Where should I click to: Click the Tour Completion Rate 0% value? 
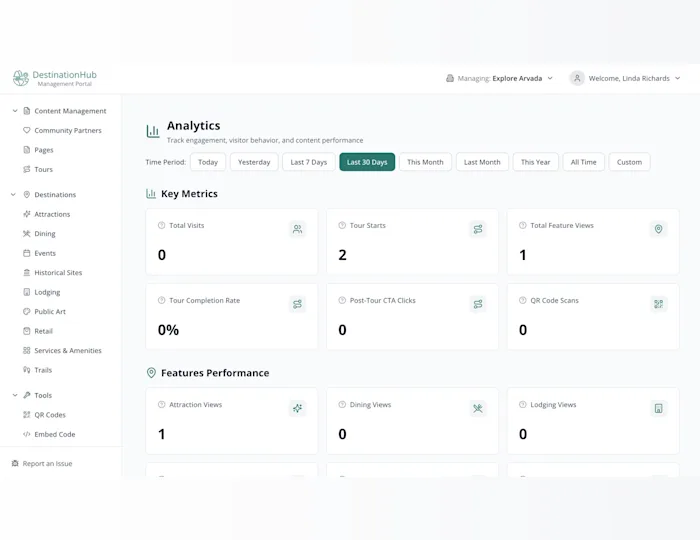168,330
